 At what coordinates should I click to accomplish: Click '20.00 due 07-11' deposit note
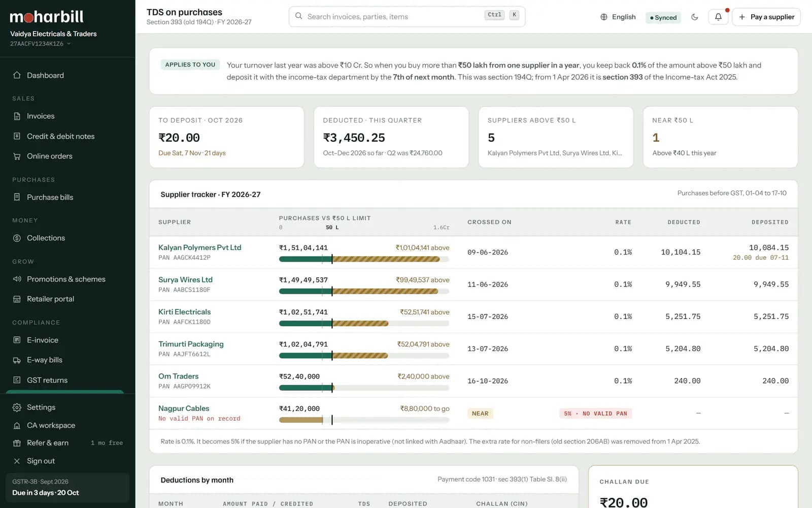761,258
